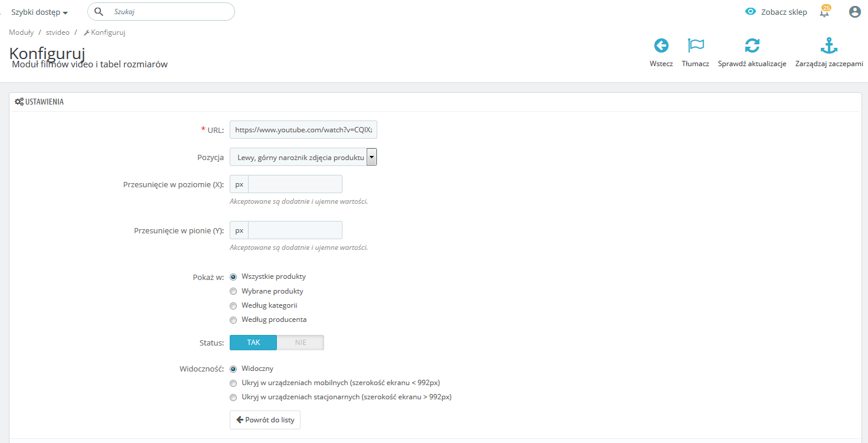Open Zarządzaj zaczepami anchor icon
Screen dimensions: 868x443
click(x=829, y=45)
